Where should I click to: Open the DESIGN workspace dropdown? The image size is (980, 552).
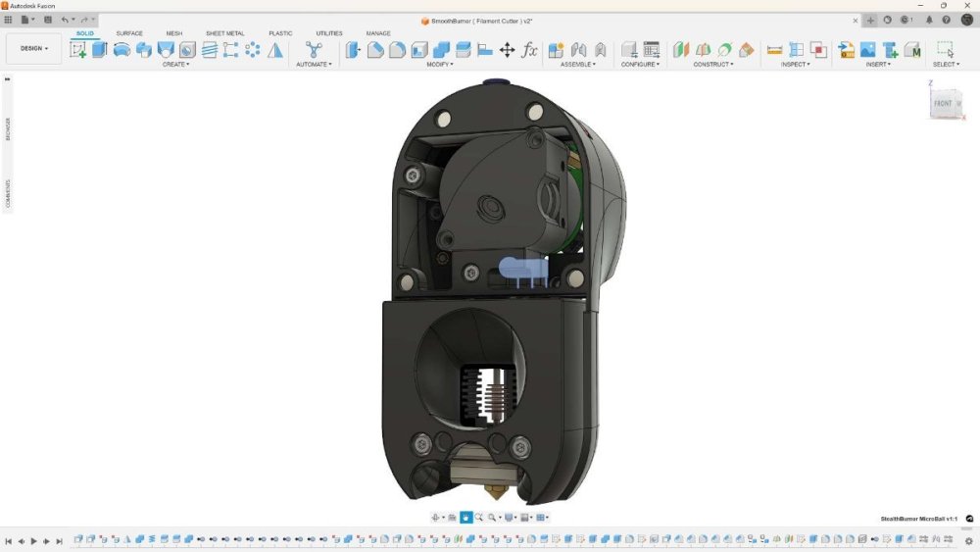[x=33, y=48]
